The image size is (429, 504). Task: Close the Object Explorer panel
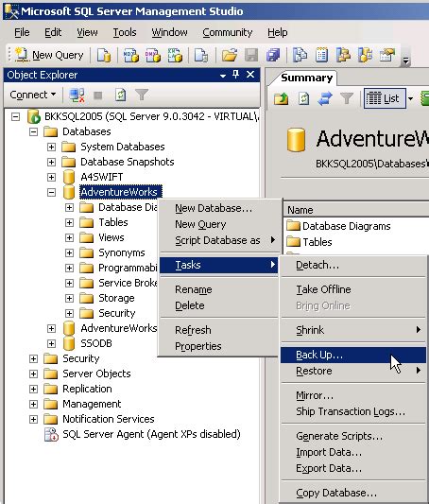[x=250, y=75]
